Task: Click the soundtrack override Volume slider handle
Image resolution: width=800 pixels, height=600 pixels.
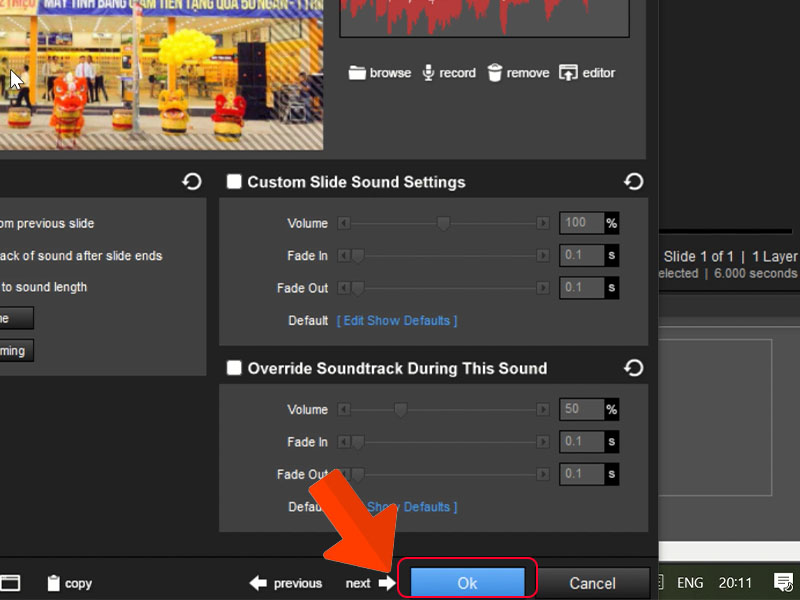Action: (400, 410)
